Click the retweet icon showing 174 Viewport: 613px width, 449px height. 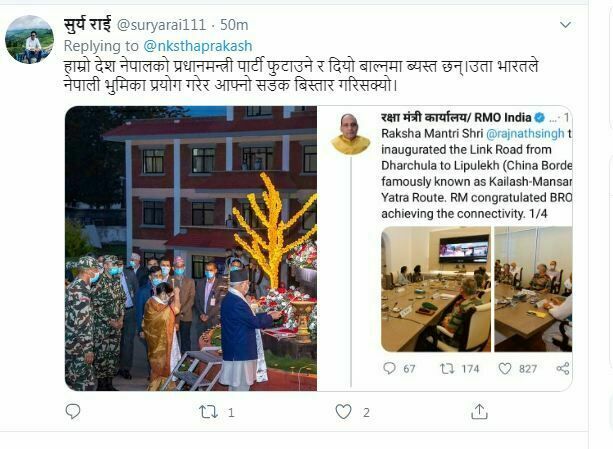tap(447, 369)
